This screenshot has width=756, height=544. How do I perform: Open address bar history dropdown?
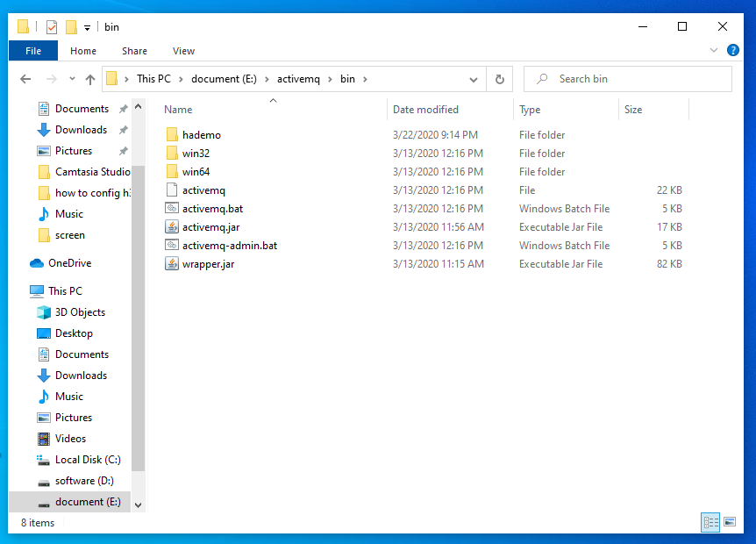click(x=474, y=79)
